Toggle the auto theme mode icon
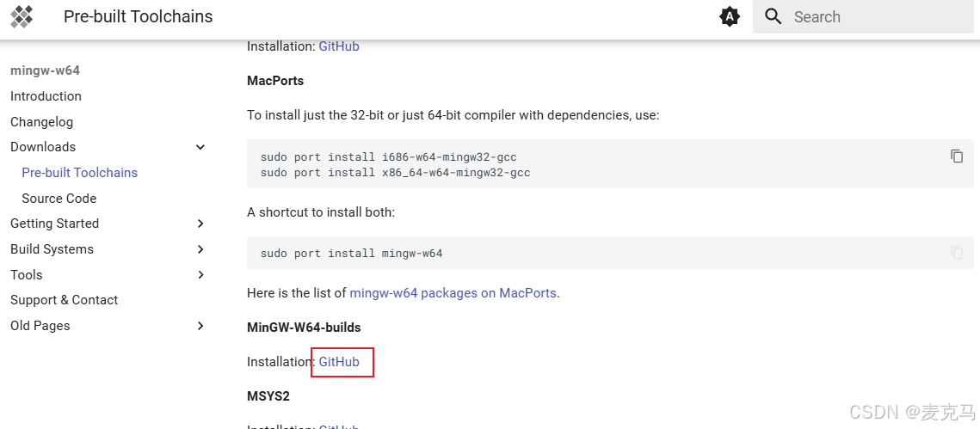This screenshot has height=429, width=980. tap(730, 17)
